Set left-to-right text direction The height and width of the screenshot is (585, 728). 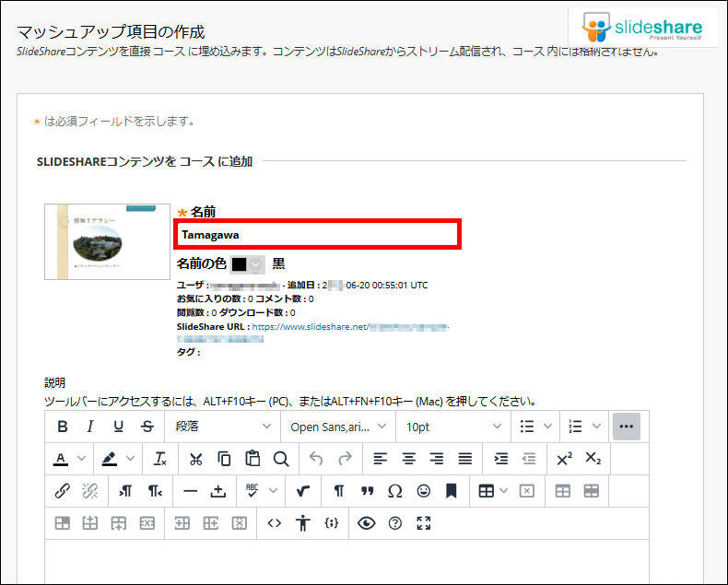tap(126, 491)
